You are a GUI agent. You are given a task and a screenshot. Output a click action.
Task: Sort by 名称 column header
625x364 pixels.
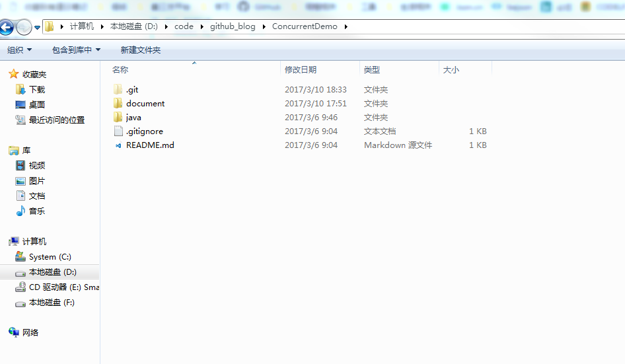coord(120,70)
